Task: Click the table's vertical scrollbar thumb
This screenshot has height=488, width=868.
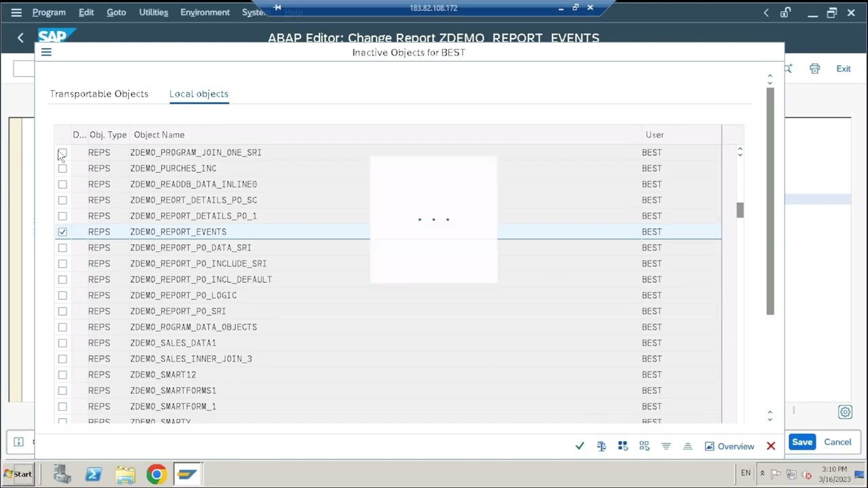Action: (x=740, y=210)
